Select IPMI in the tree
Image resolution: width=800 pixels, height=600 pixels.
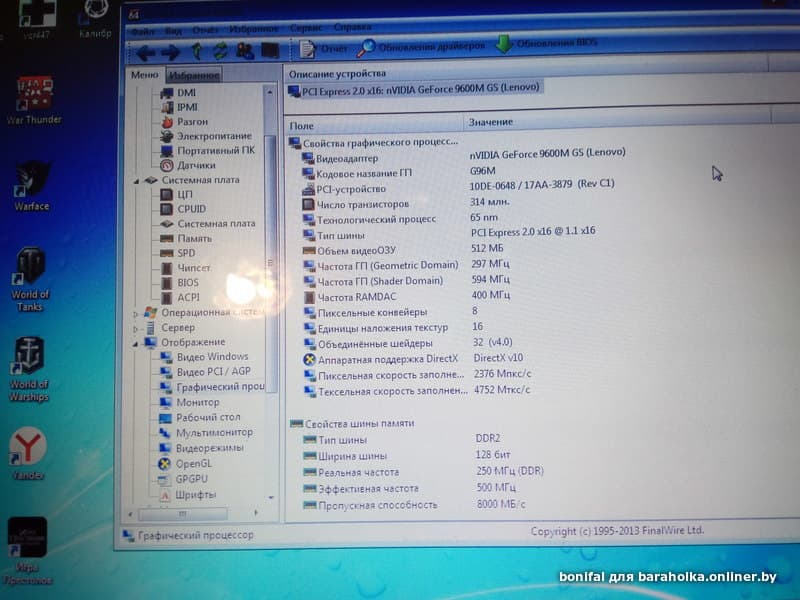[x=180, y=107]
